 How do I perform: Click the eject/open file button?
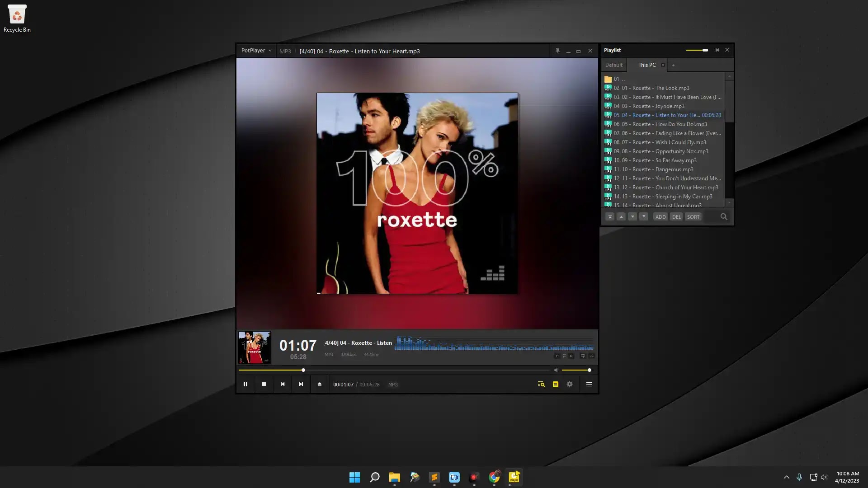coord(320,384)
